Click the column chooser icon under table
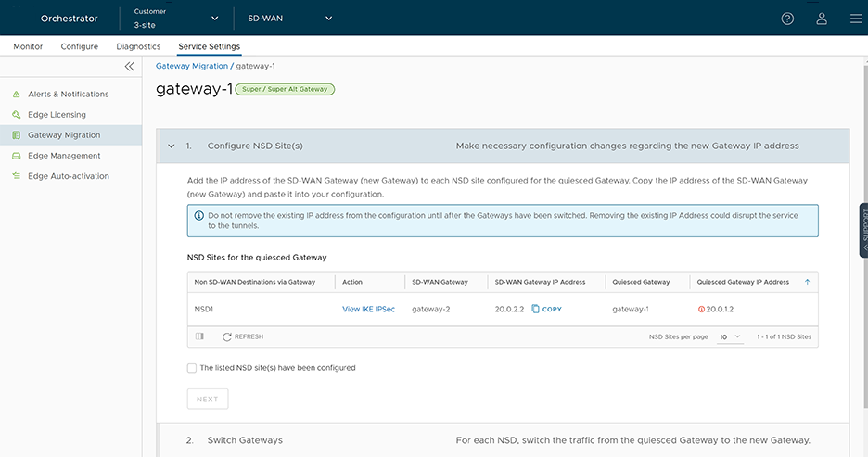 (199, 336)
